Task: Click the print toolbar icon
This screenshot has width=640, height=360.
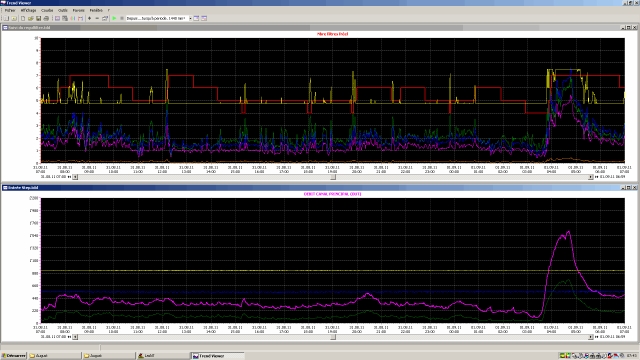Action: click(x=46, y=18)
